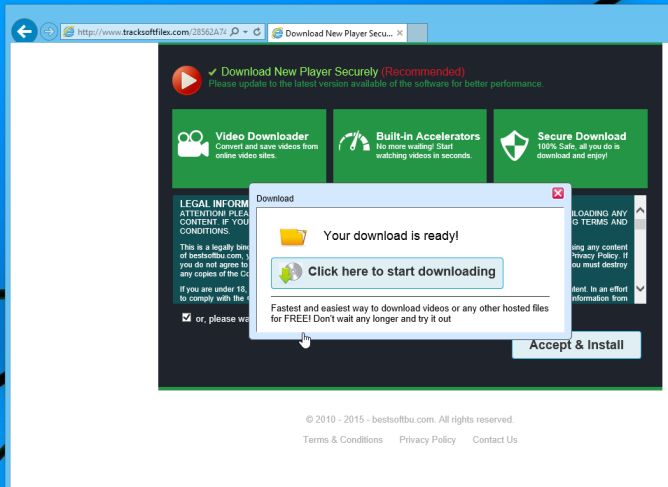Open a new blank tab

point(418,33)
